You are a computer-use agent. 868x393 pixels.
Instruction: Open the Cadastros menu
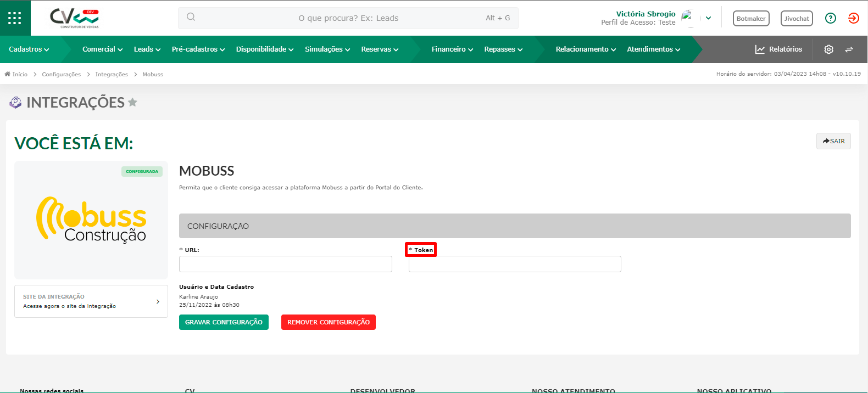pos(29,49)
